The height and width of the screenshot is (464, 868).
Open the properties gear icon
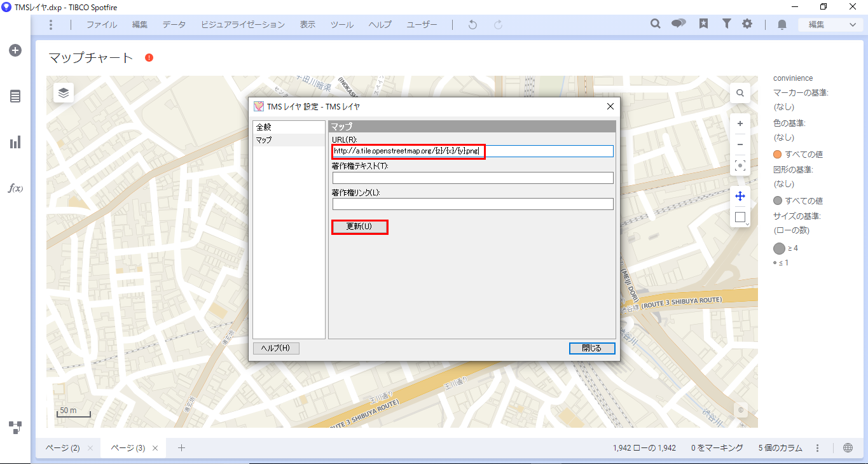coord(747,24)
